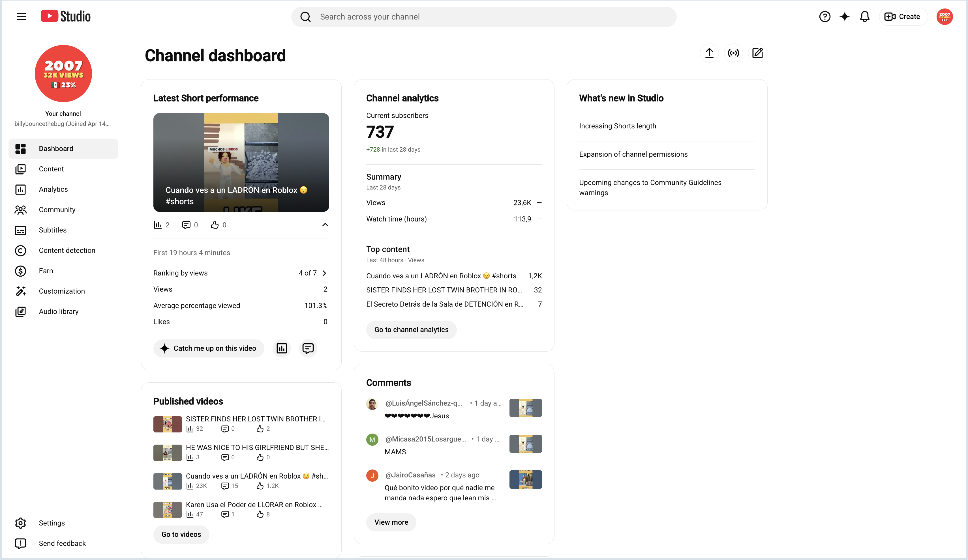Open the hamburger navigation menu
Screen dimensions: 968x560
(21, 16)
